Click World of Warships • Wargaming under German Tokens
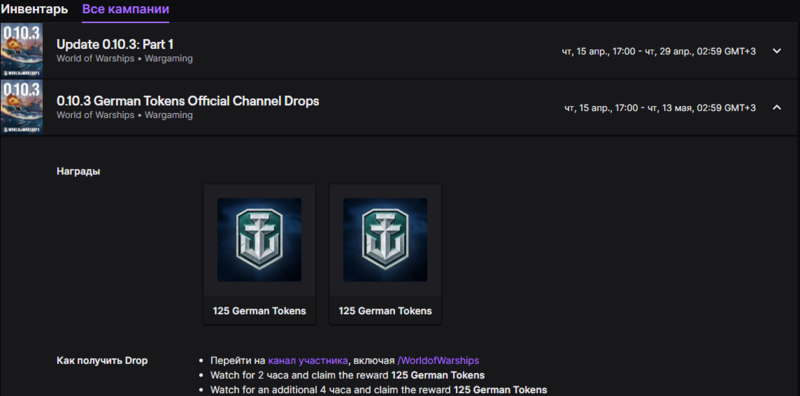 pyautogui.click(x=124, y=115)
